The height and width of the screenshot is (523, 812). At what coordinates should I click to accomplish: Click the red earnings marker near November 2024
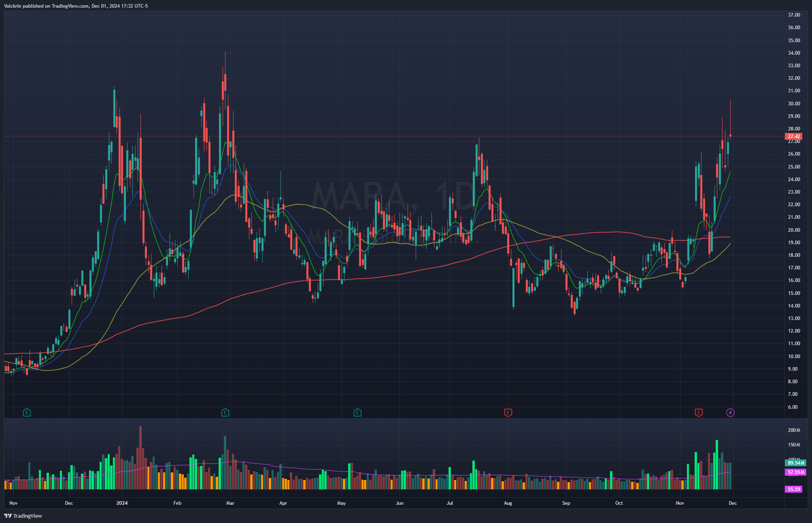(699, 413)
